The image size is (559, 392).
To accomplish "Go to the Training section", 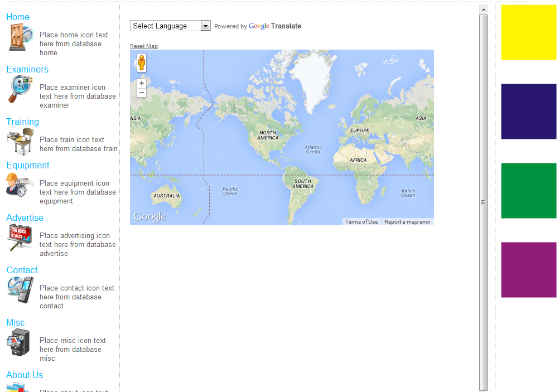I will [22, 122].
